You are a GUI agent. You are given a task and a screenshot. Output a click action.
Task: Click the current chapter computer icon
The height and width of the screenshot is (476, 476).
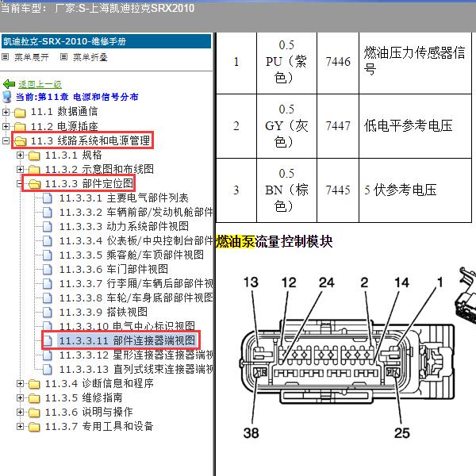coord(6,97)
